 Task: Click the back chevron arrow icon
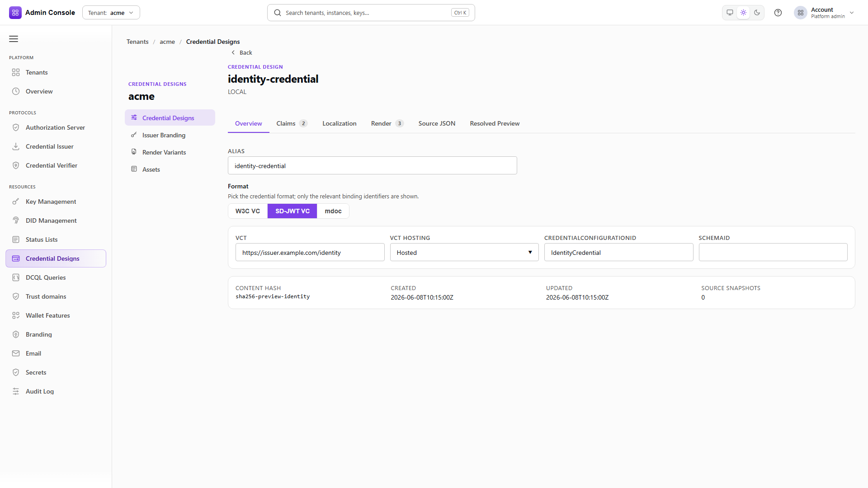click(233, 52)
